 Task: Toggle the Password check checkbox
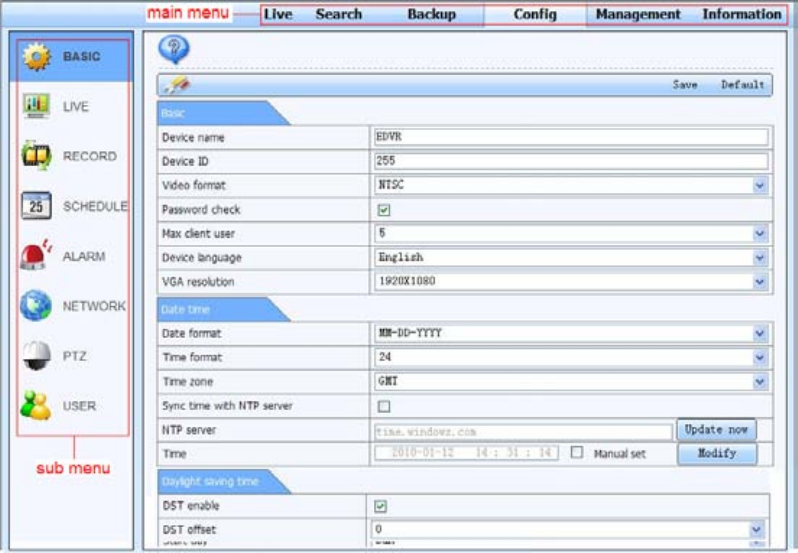pos(384,210)
